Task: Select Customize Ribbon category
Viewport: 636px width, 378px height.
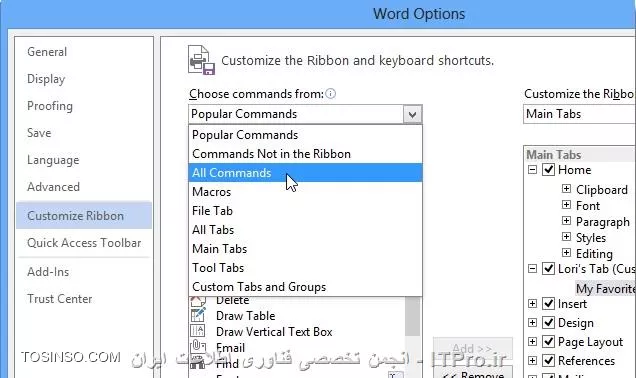Action: pyautogui.click(x=84, y=215)
